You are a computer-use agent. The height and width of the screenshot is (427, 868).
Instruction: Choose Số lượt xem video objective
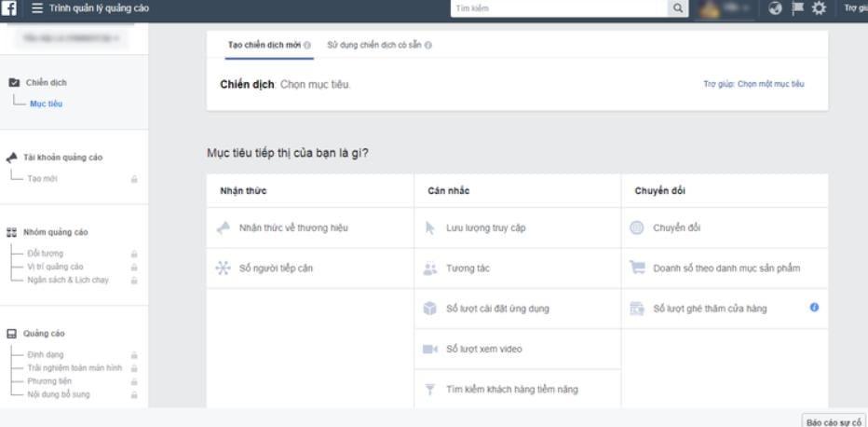518,349
